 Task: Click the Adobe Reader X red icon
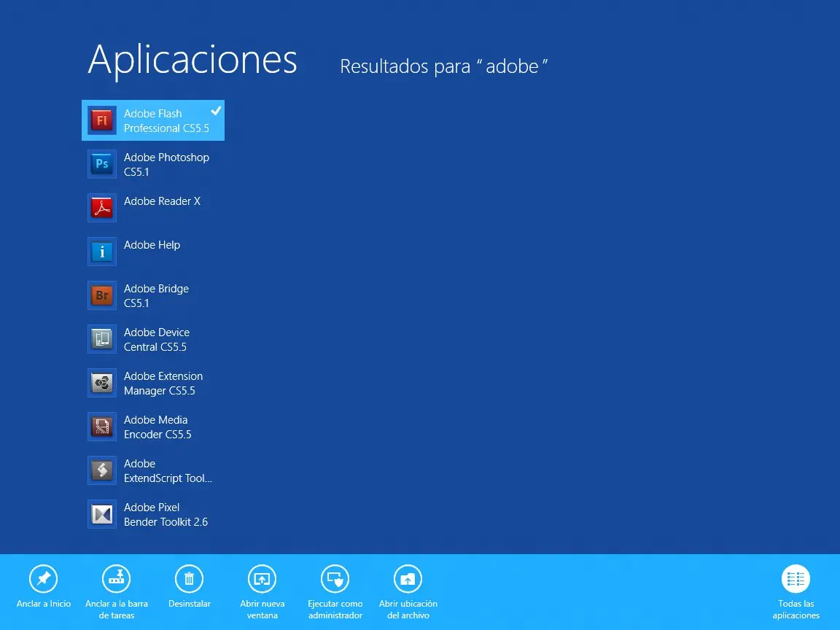[102, 208]
